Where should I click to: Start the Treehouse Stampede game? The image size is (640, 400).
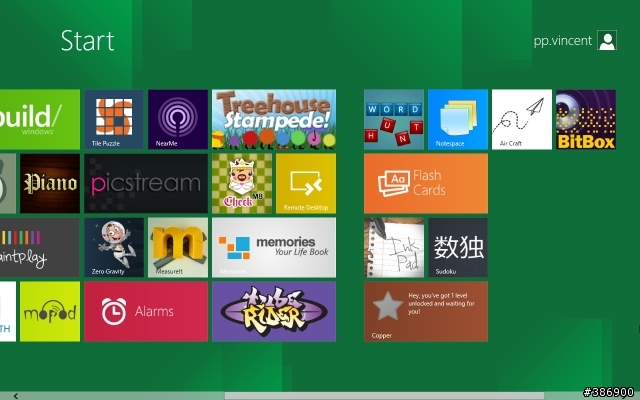274,119
